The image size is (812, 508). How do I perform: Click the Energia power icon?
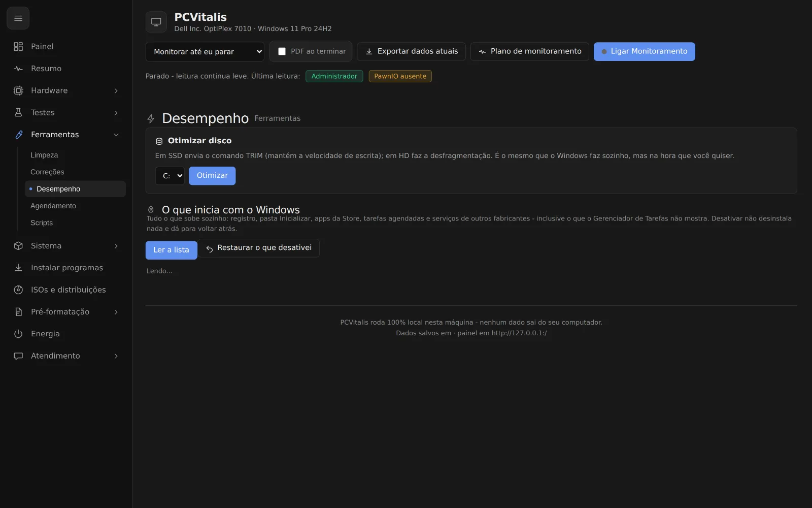coord(18,334)
